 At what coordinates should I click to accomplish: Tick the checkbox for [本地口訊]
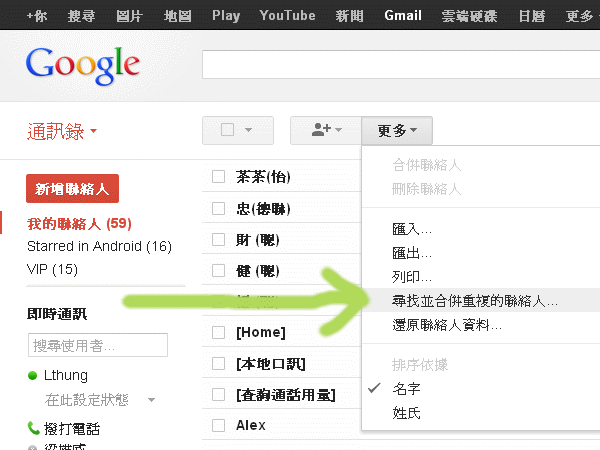click(218, 363)
